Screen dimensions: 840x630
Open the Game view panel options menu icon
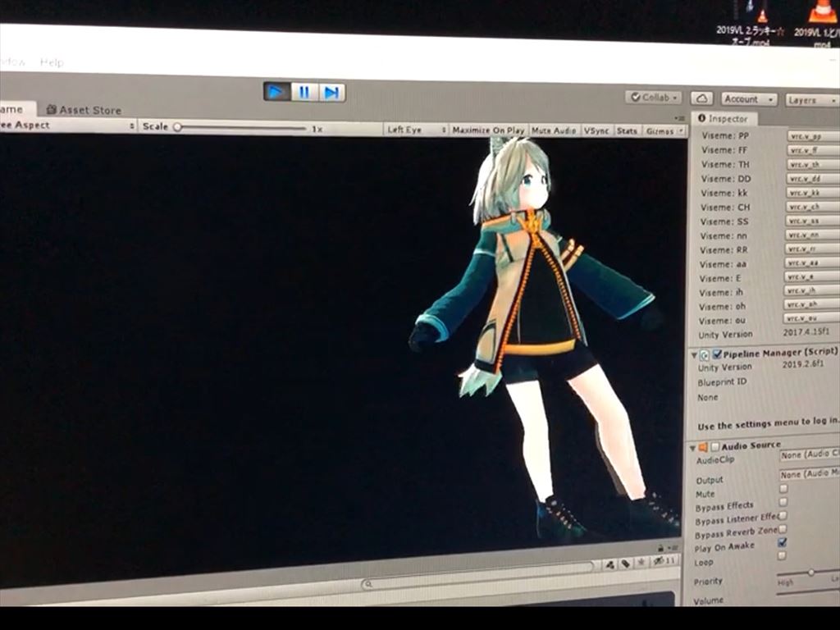[x=678, y=118]
